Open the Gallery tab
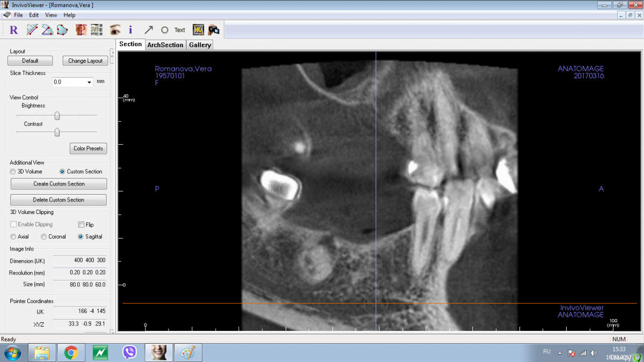Image resolution: width=644 pixels, height=362 pixels. pos(200,45)
